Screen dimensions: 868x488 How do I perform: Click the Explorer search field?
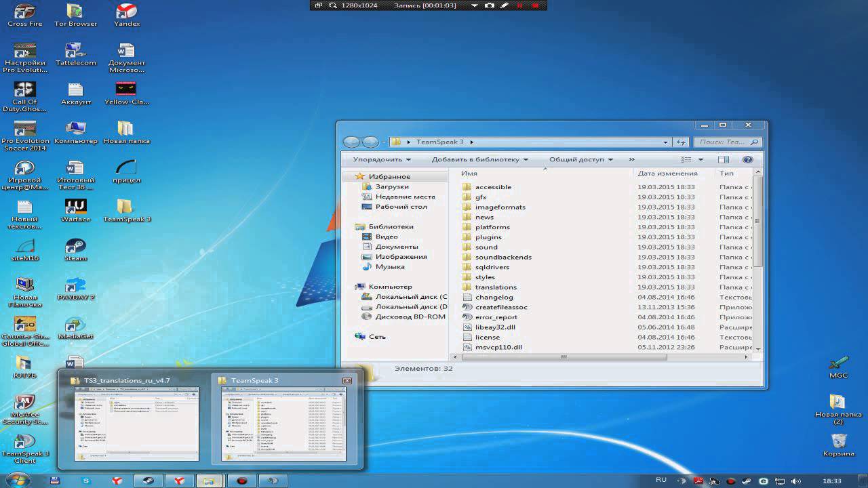(x=727, y=142)
